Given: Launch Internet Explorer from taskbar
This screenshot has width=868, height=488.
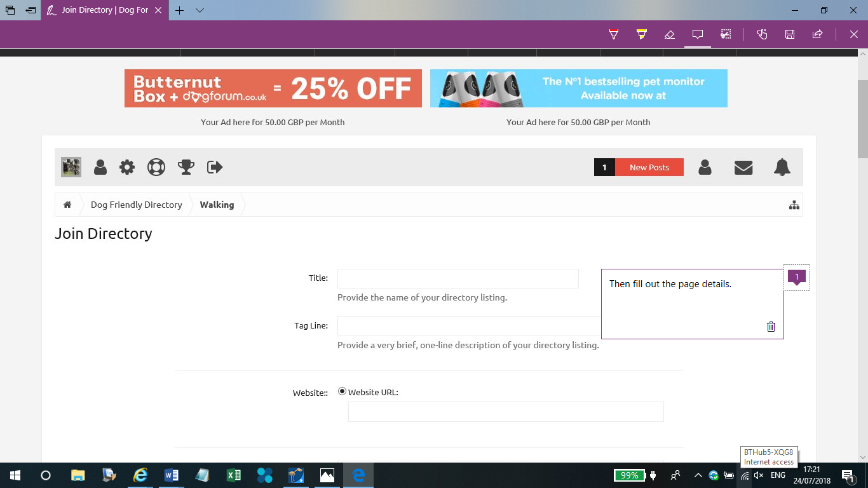Looking at the screenshot, I should pyautogui.click(x=140, y=475).
